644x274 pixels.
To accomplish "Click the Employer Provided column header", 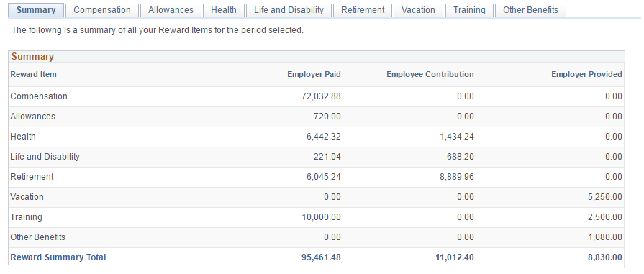I will click(586, 74).
